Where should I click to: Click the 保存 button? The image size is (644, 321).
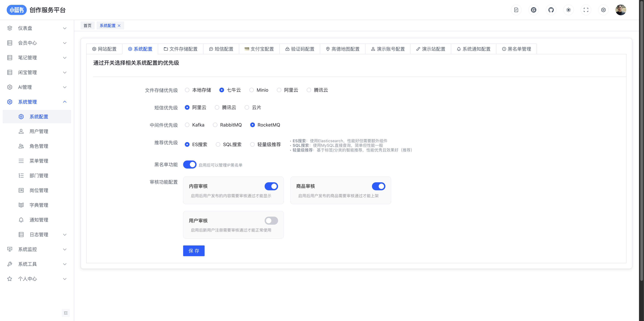[194, 251]
